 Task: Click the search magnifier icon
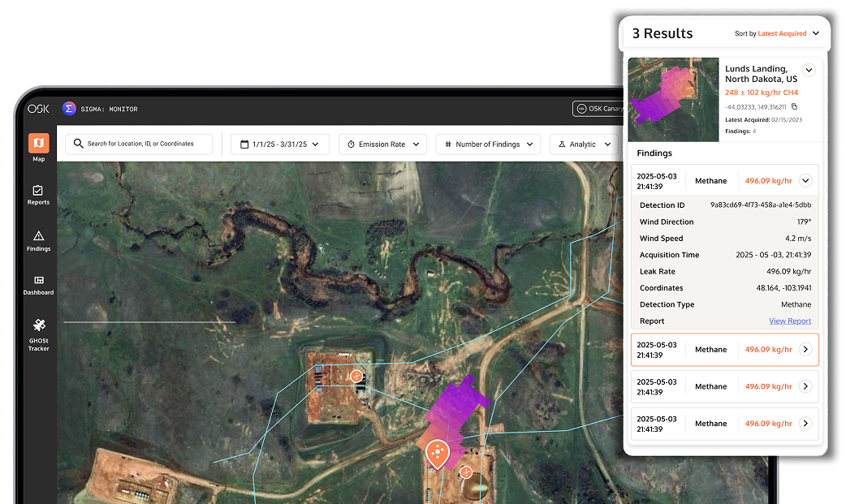78,144
